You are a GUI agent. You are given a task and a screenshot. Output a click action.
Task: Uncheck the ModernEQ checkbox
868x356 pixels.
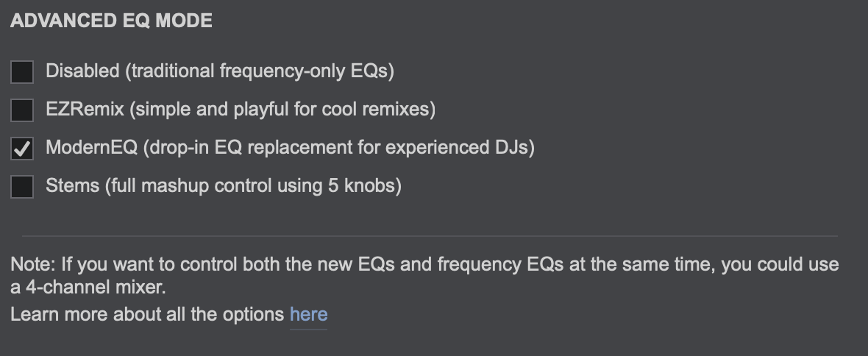pyautogui.click(x=22, y=149)
